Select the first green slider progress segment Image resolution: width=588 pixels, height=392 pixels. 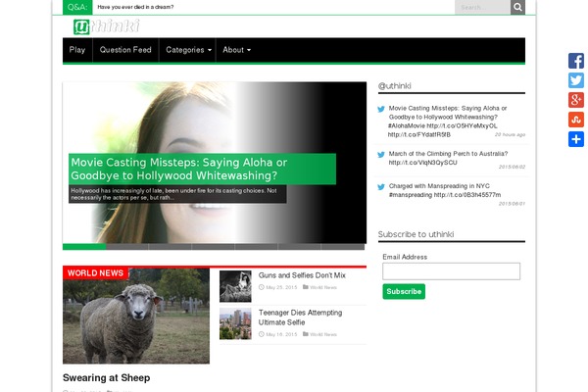(x=84, y=247)
